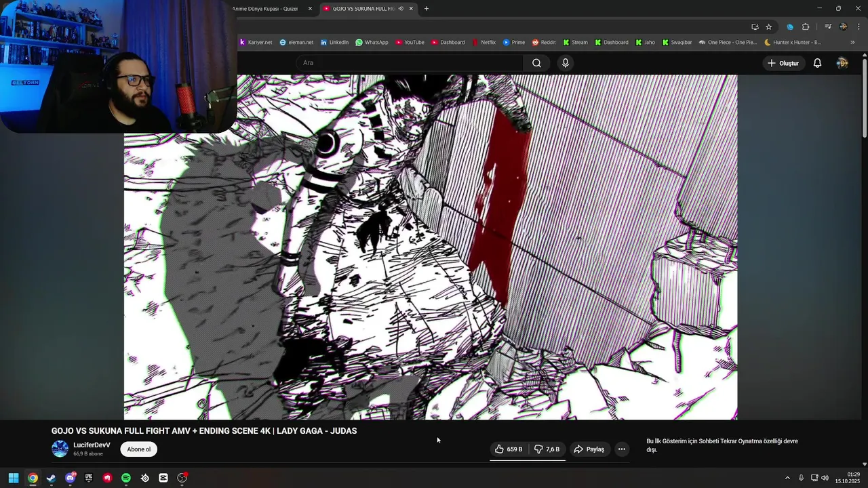Open more actions three-dot menu
868x488 pixels.
pos(621,449)
